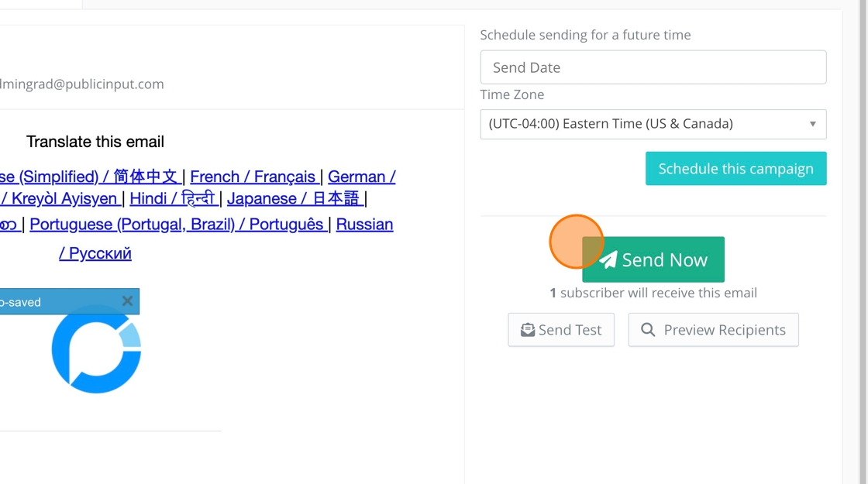The height and width of the screenshot is (484, 868).
Task: Open the Portuguese (Portugal, Brazil) link
Action: pyautogui.click(x=177, y=225)
